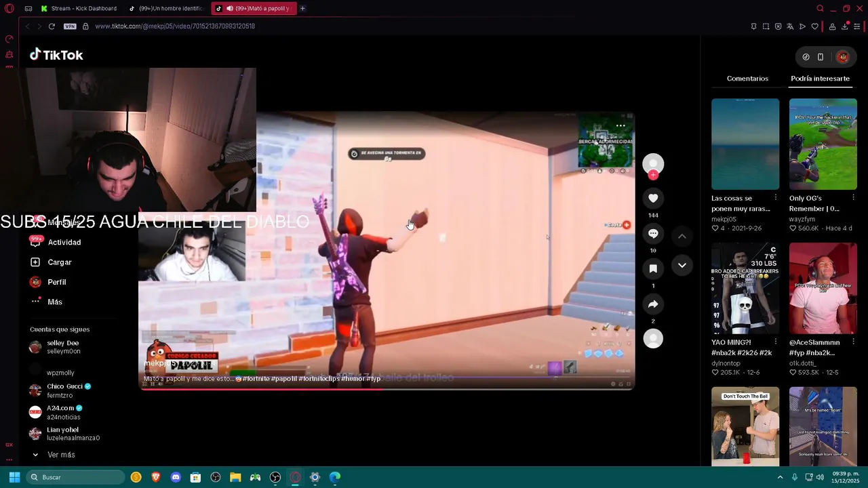The image size is (868, 488).
Task: Open Microsoft Edge from taskbar
Action: 335,477
